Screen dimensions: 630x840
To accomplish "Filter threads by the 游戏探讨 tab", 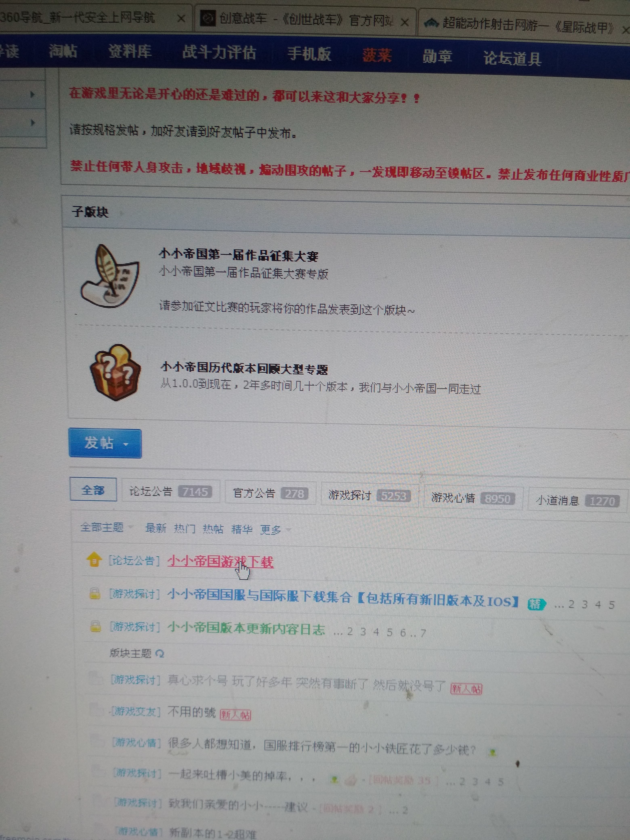I will pos(370,496).
